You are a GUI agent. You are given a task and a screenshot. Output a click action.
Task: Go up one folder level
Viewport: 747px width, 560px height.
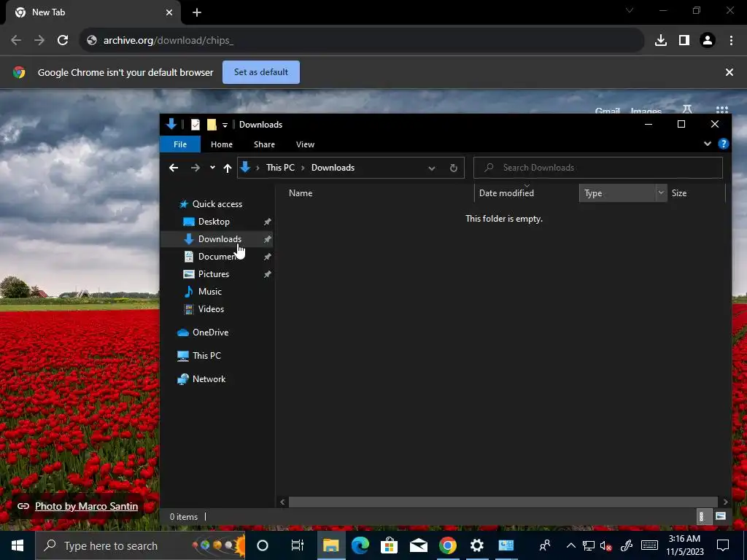point(228,168)
